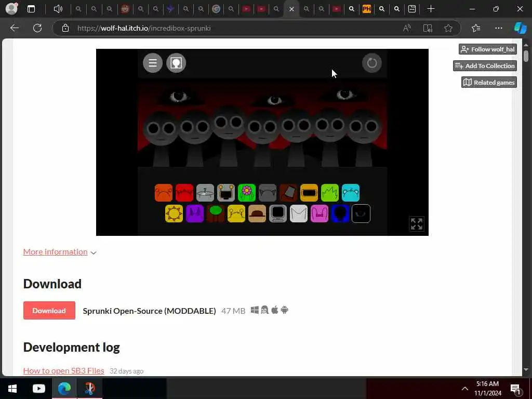Go back to the previous page
The image size is (532, 399).
point(14,28)
